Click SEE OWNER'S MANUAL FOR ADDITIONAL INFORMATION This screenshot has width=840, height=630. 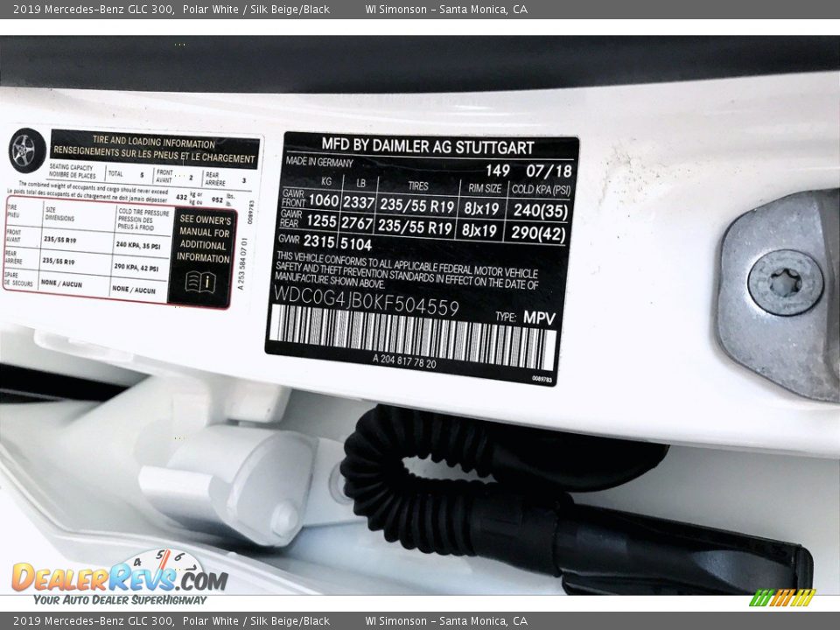point(204,239)
